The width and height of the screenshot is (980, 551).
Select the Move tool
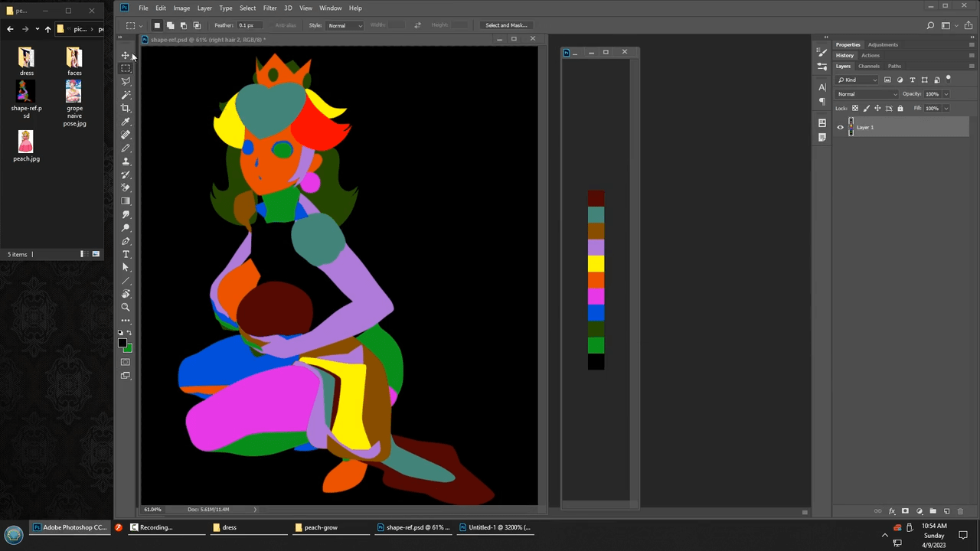[126, 55]
